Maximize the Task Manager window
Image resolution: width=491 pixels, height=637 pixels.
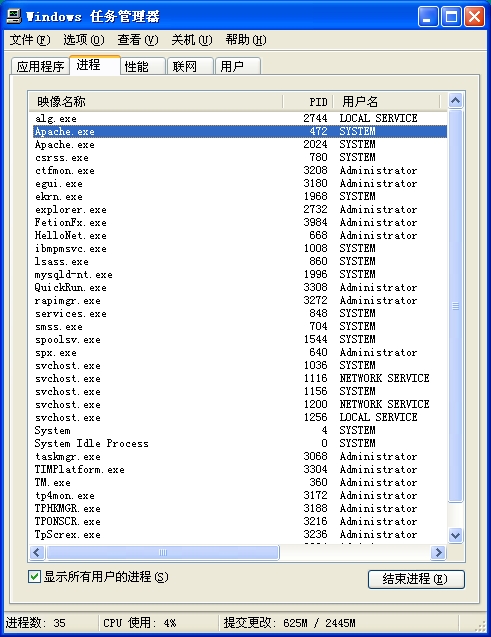tap(451, 17)
